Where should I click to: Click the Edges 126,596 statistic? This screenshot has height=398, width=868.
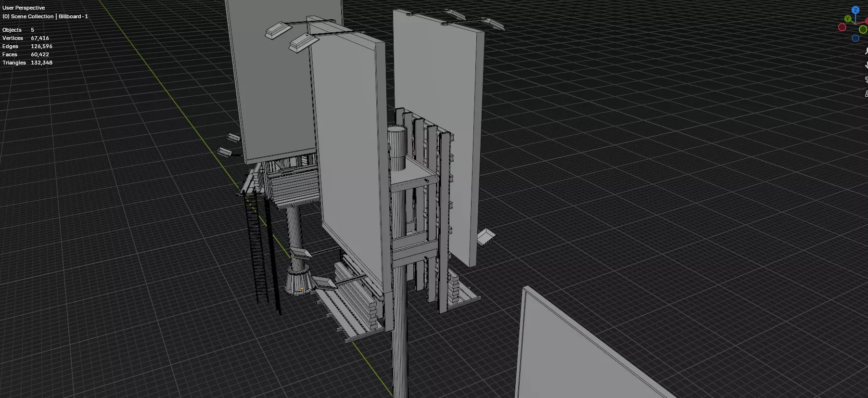27,46
